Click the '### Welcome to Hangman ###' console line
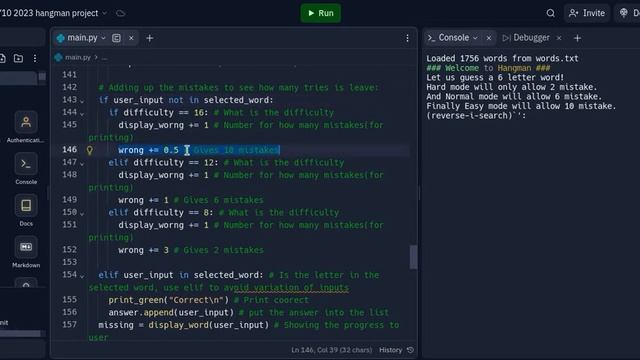 tap(488, 68)
